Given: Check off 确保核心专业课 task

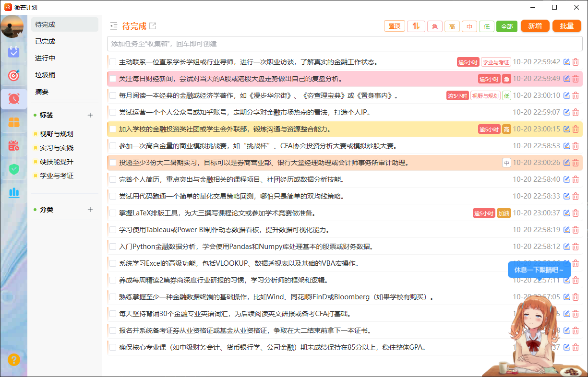Looking at the screenshot, I should coord(113,347).
